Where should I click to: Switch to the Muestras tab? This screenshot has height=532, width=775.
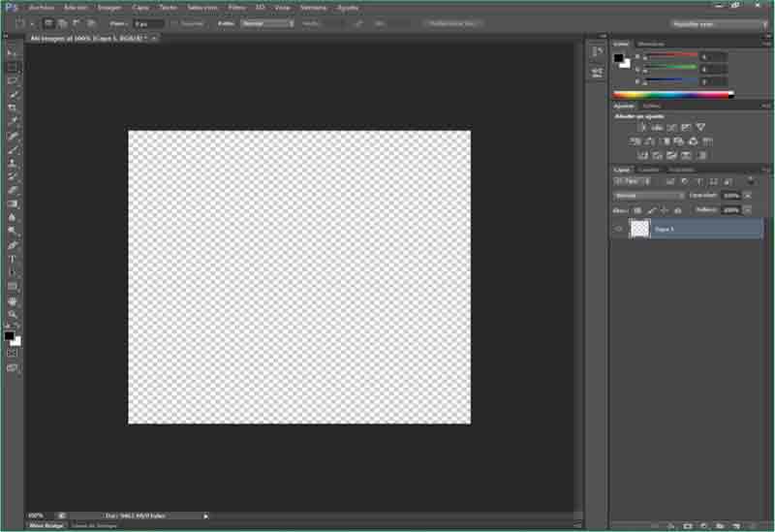651,44
